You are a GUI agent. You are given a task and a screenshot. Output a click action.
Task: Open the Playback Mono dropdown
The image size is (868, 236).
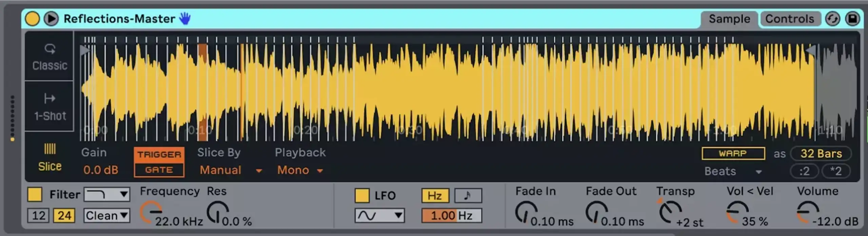(300, 170)
